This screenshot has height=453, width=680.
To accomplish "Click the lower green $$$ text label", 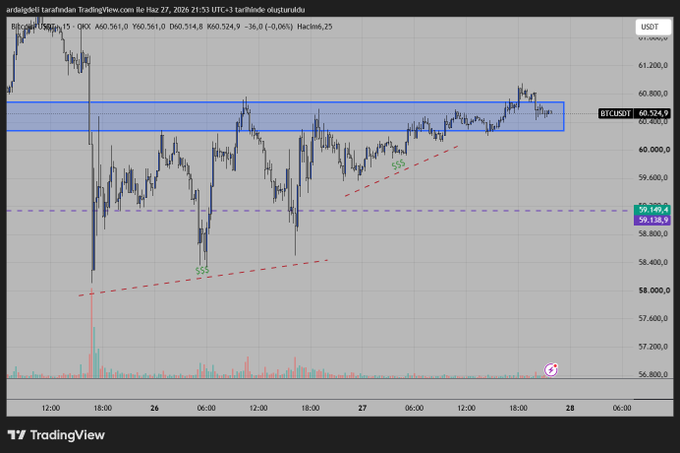I will (202, 270).
